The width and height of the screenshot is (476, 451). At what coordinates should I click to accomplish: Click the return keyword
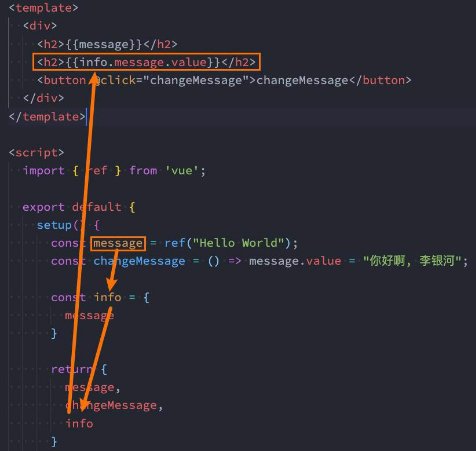tap(71, 369)
